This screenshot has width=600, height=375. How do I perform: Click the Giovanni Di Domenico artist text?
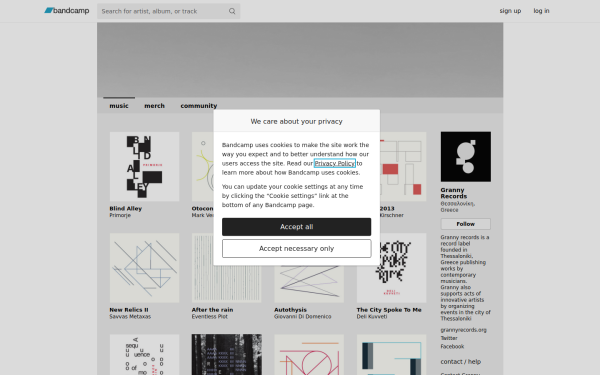[x=303, y=317]
